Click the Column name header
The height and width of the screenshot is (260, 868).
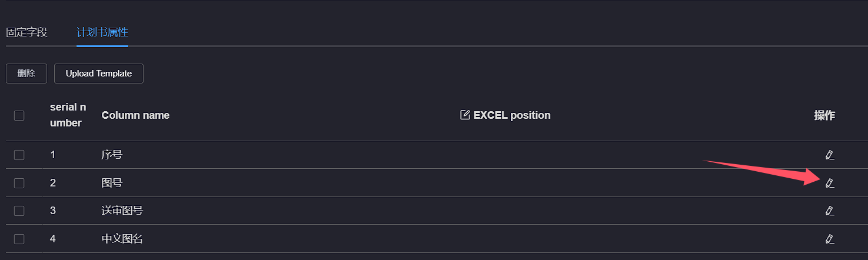135,115
